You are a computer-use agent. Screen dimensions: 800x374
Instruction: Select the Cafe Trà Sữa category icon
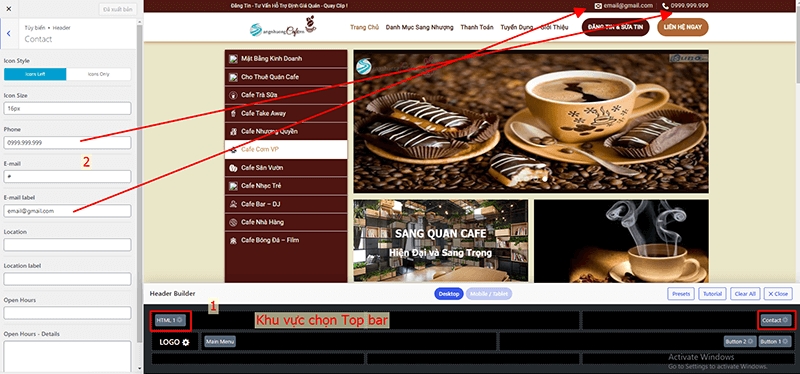tap(233, 95)
